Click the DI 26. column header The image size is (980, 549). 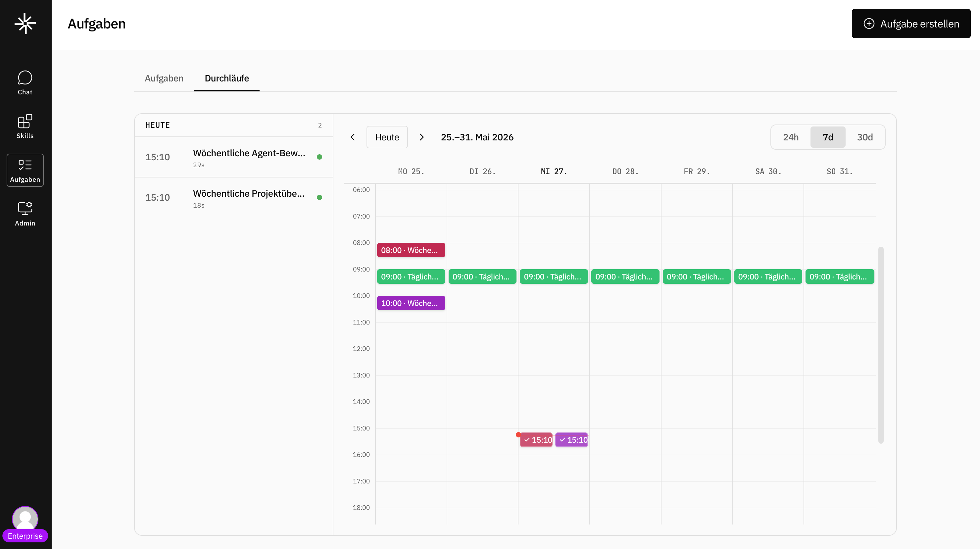(x=482, y=172)
